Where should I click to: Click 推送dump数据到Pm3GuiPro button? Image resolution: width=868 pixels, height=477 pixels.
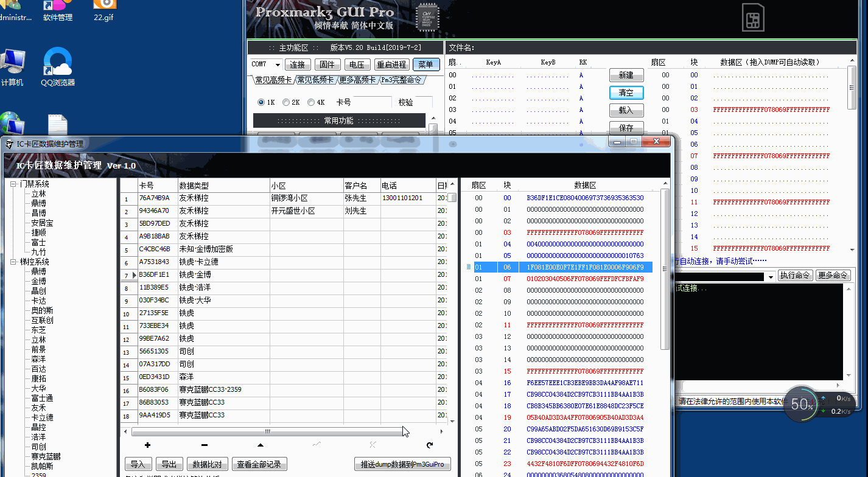point(402,464)
